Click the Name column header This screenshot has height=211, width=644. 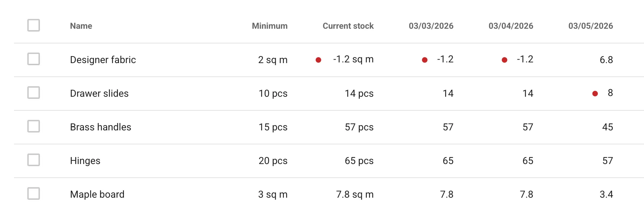[x=81, y=26]
